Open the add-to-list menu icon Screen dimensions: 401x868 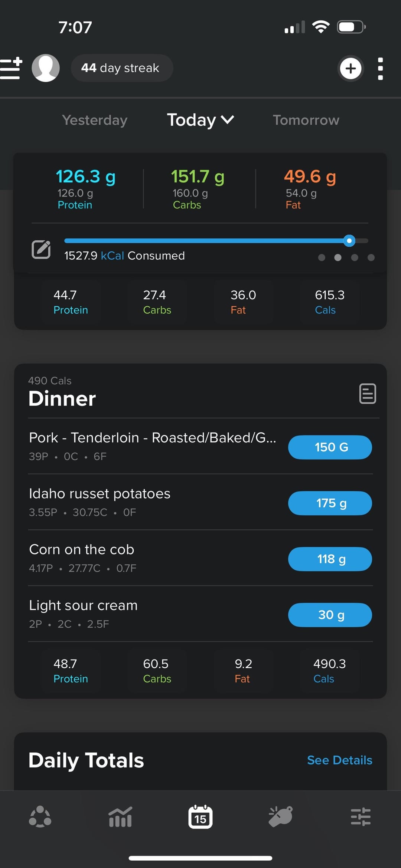pos(11,68)
